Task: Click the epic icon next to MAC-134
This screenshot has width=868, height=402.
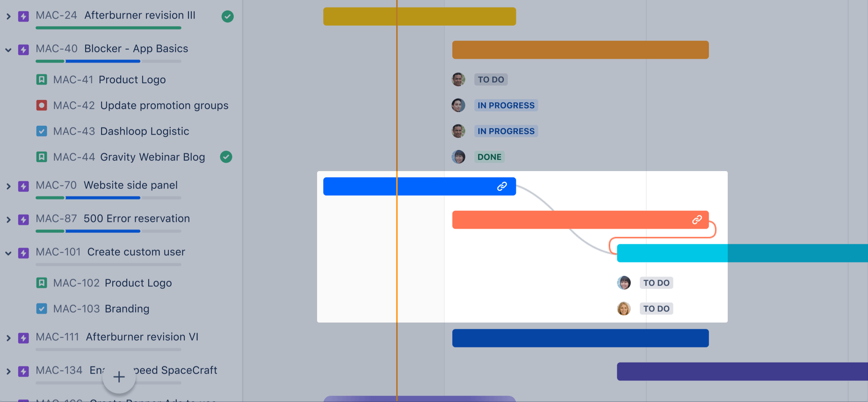Action: (x=23, y=371)
